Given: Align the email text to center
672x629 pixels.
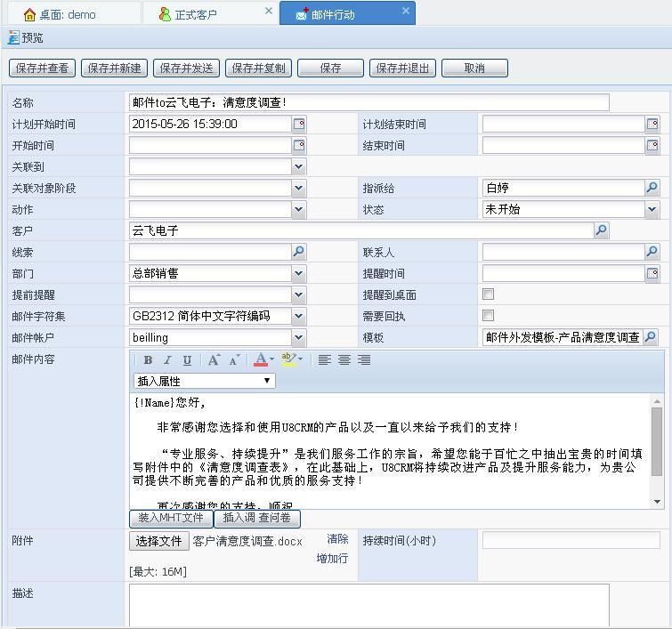Looking at the screenshot, I should coord(344,360).
